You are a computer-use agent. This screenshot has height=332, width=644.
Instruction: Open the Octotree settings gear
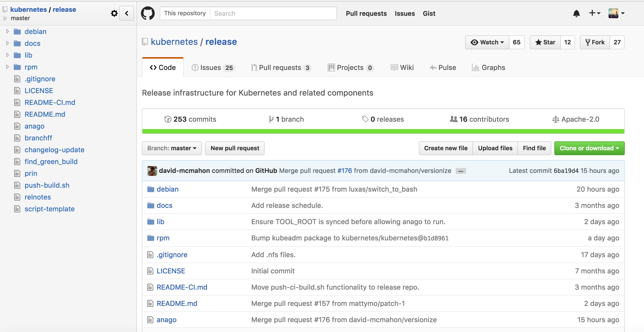point(114,13)
